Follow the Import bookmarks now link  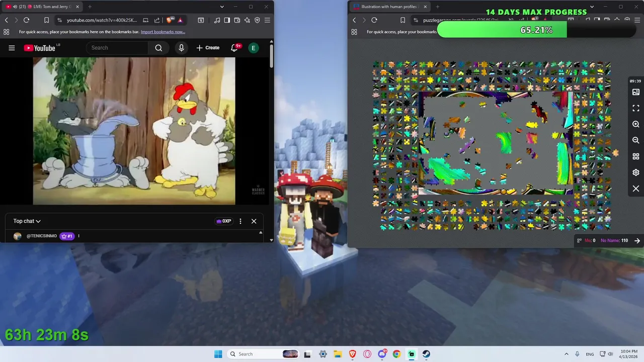(163, 32)
